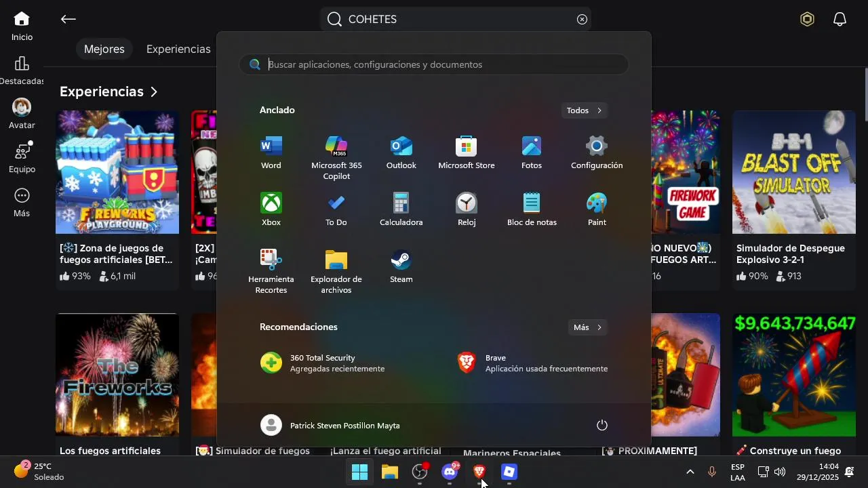
Task: Click the Roblox page vertical scrollbar
Action: (x=866, y=95)
